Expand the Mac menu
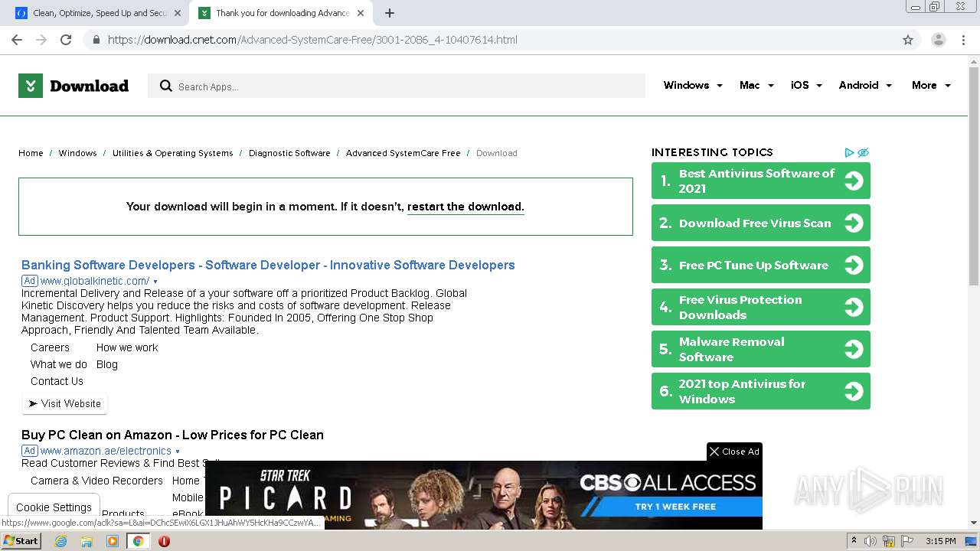The image size is (980, 551). coord(756,86)
